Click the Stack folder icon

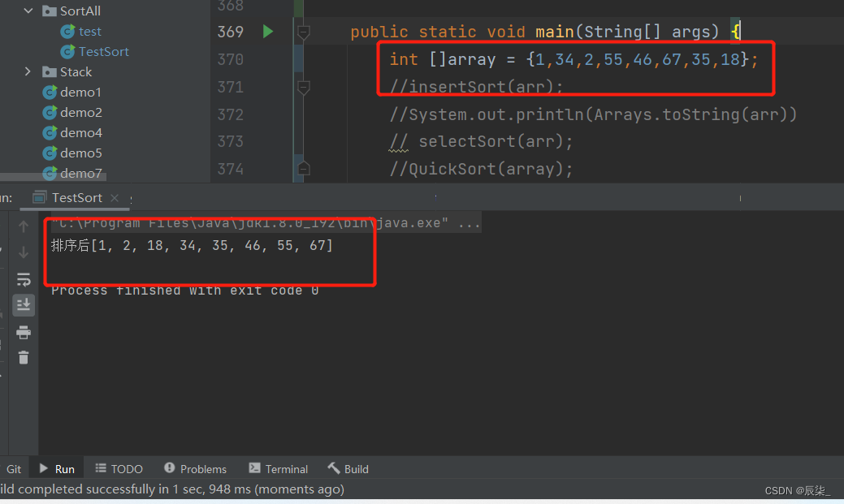[x=50, y=71]
